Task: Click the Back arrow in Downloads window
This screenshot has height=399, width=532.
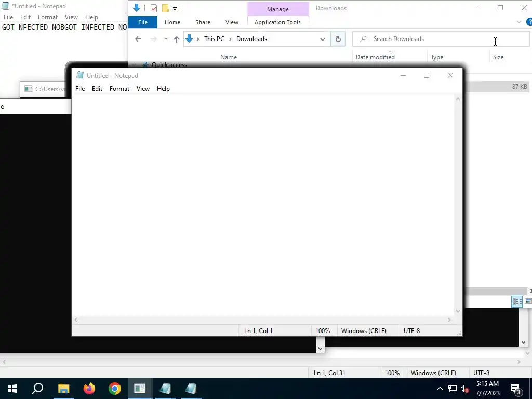Action: 138,39
